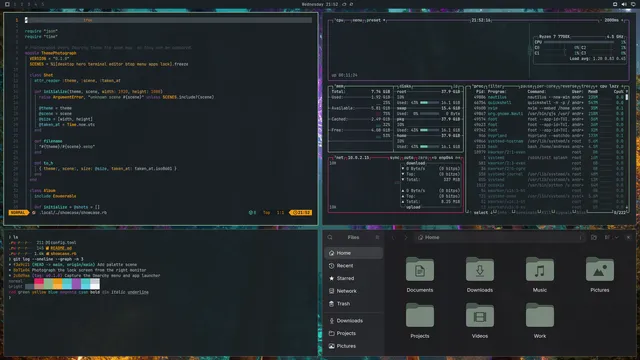
Task: Click README.md in terminal ls output
Action: [61, 248]
